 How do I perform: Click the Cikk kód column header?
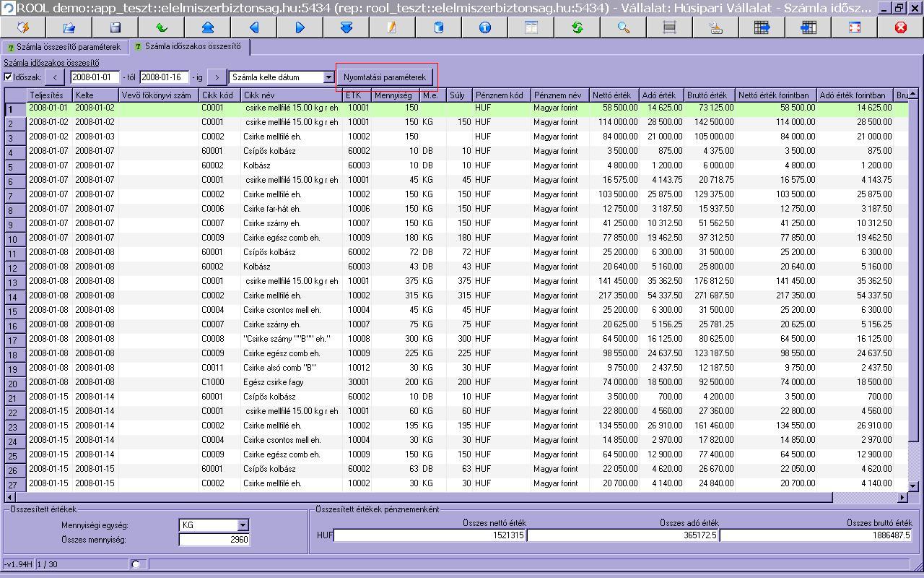click(220, 95)
